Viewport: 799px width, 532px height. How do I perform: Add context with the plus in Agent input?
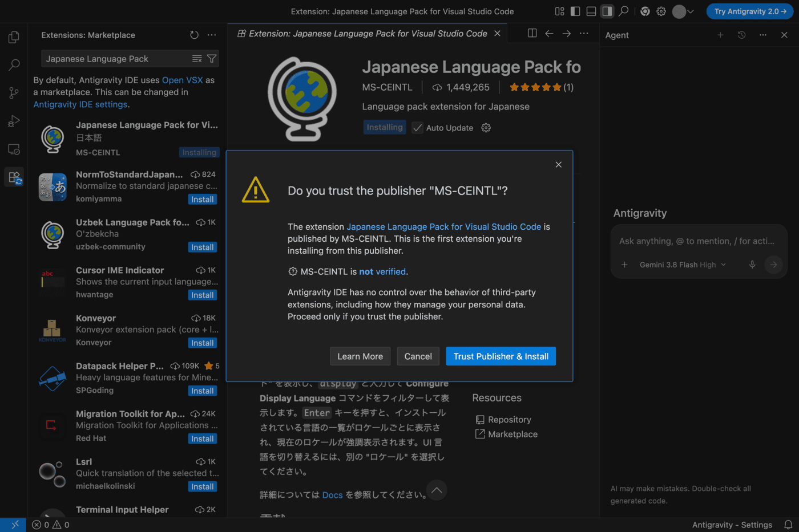624,265
